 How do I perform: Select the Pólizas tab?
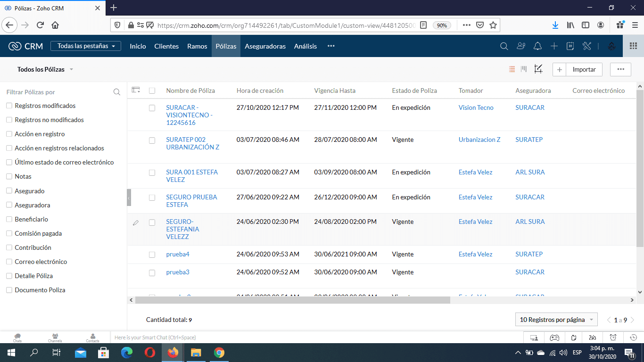click(226, 46)
